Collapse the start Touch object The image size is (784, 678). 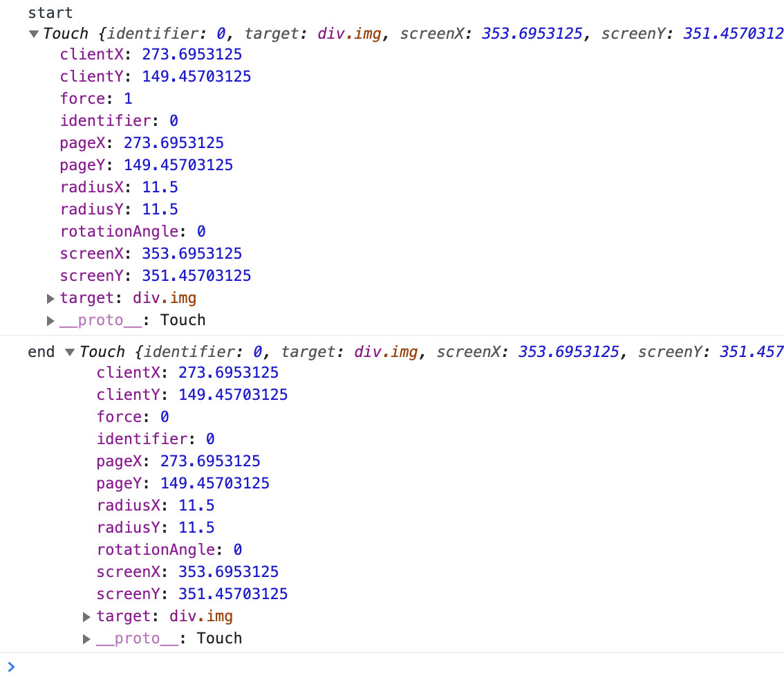point(34,34)
